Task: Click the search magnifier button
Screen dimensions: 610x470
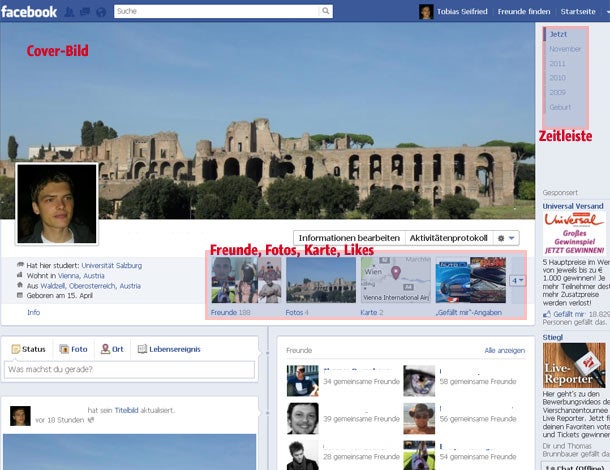Action: pyautogui.click(x=326, y=11)
